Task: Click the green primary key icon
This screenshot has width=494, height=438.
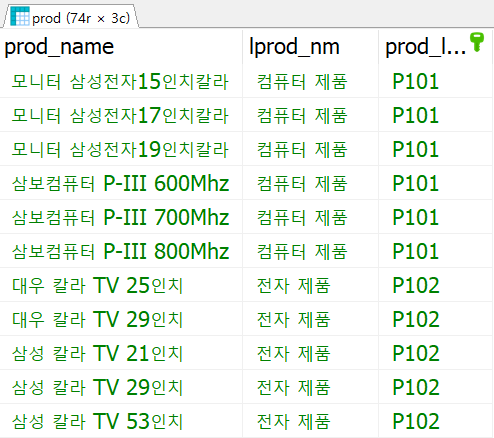Action: pyautogui.click(x=477, y=42)
